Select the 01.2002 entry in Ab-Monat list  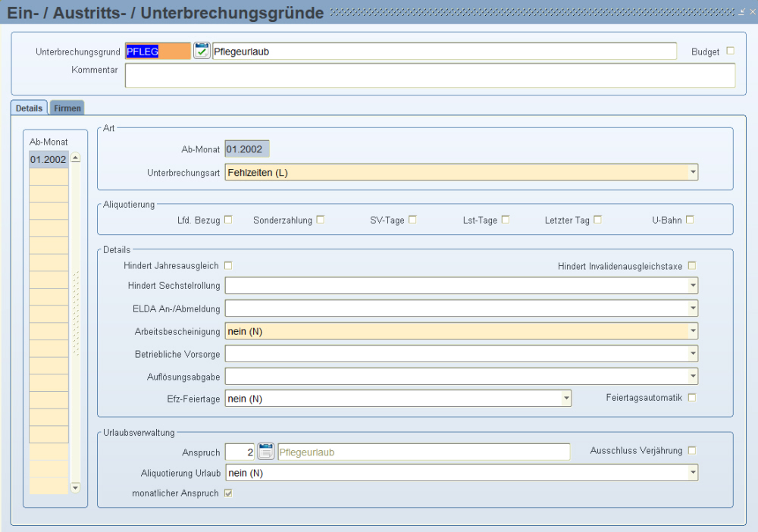(49, 160)
